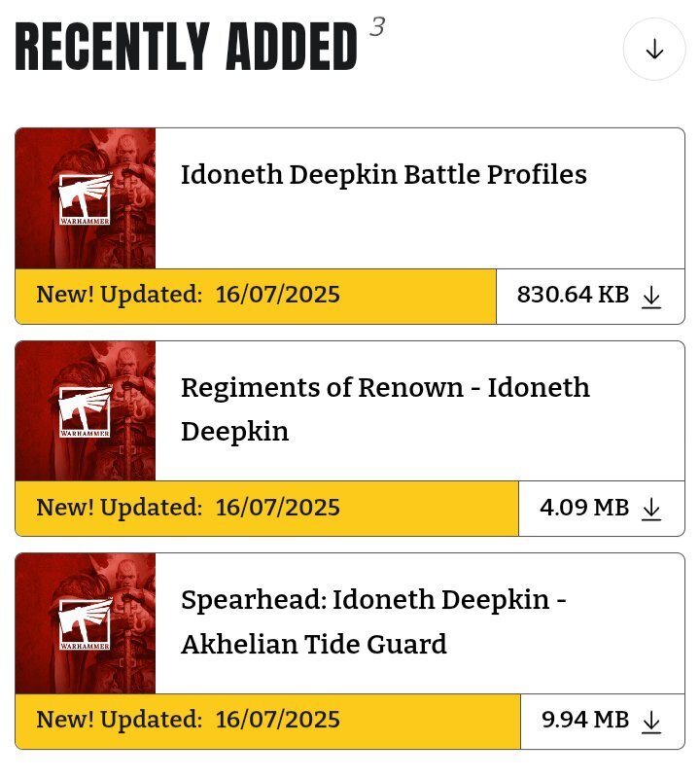
Task: Collapse the Recently Added section using round arrow button
Action: point(654,50)
